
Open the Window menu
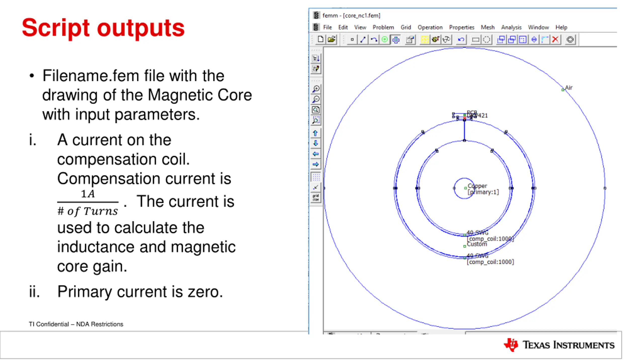pyautogui.click(x=538, y=27)
